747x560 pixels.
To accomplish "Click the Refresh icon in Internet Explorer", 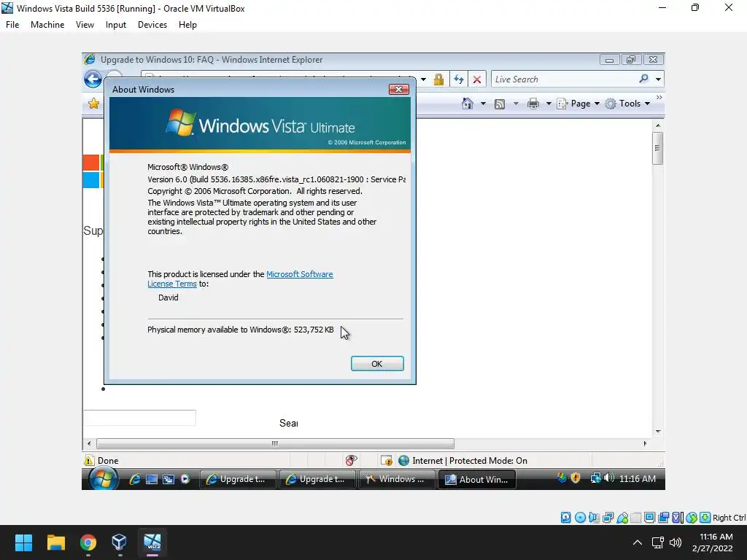I will tap(459, 79).
